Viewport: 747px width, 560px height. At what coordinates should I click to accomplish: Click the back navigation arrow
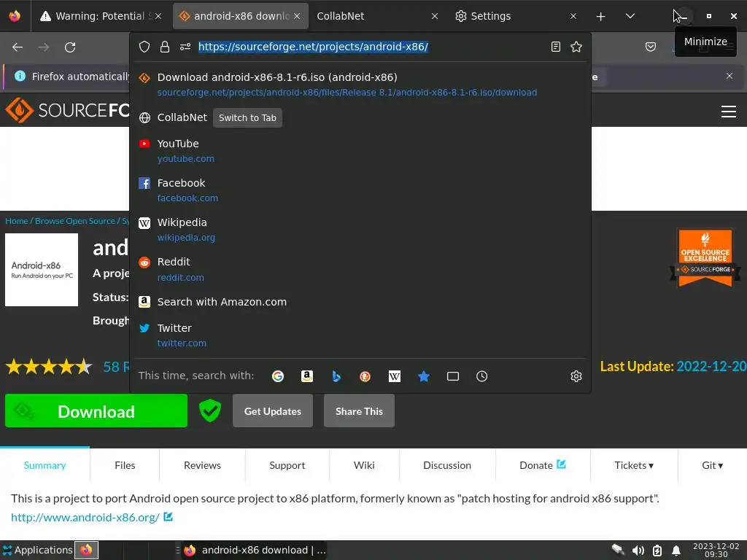(18, 47)
